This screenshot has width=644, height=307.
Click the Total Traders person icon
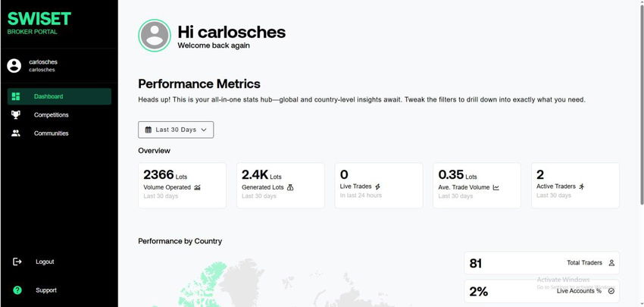pos(611,263)
